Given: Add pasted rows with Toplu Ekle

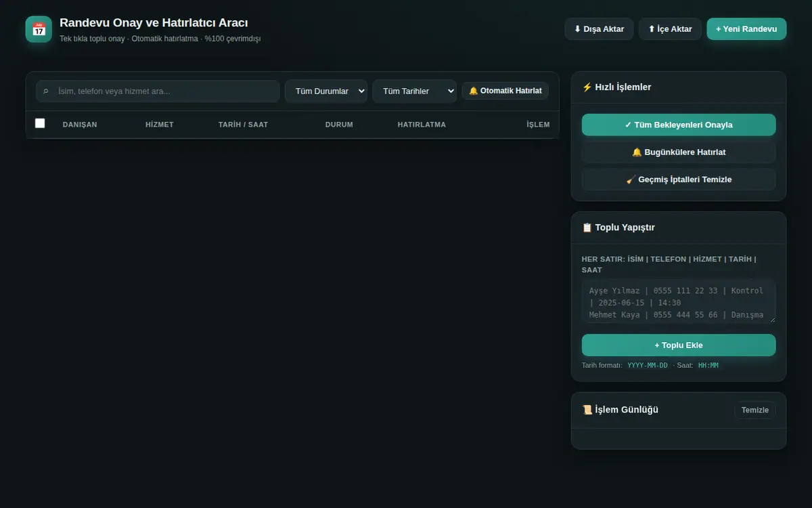Looking at the screenshot, I should click(x=679, y=345).
